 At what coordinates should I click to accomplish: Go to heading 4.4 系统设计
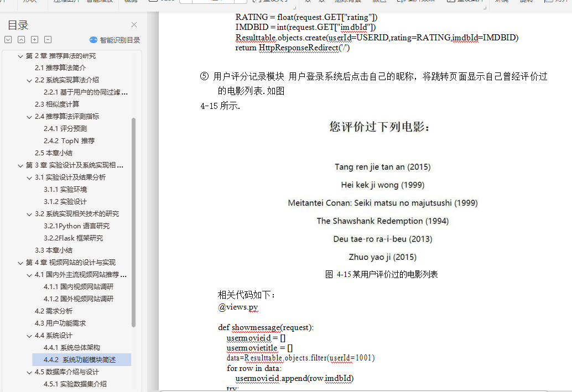(x=54, y=336)
